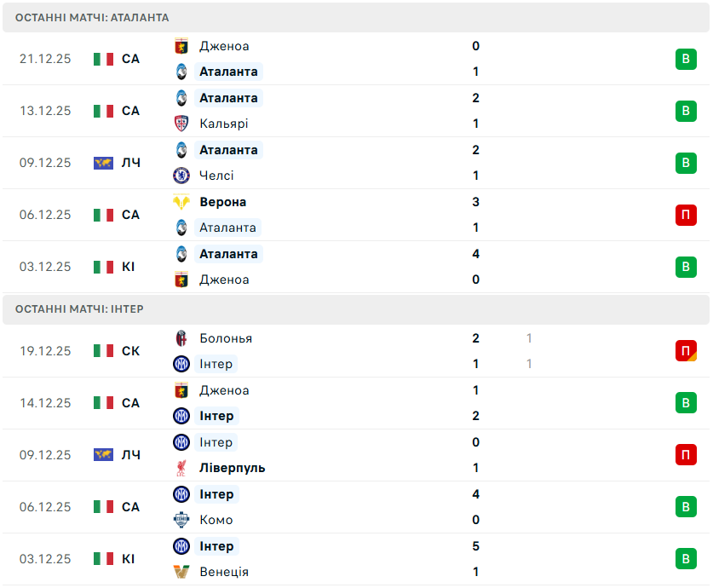Image resolution: width=713 pixels, height=588 pixels.
Task: Click green win badge for Atalanta–Chelsea match
Action: click(686, 163)
